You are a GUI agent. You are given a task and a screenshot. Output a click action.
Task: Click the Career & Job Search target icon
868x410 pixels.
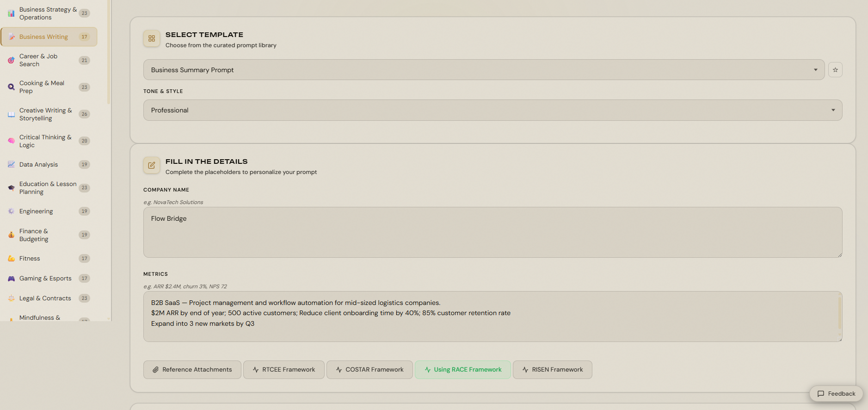click(x=11, y=60)
